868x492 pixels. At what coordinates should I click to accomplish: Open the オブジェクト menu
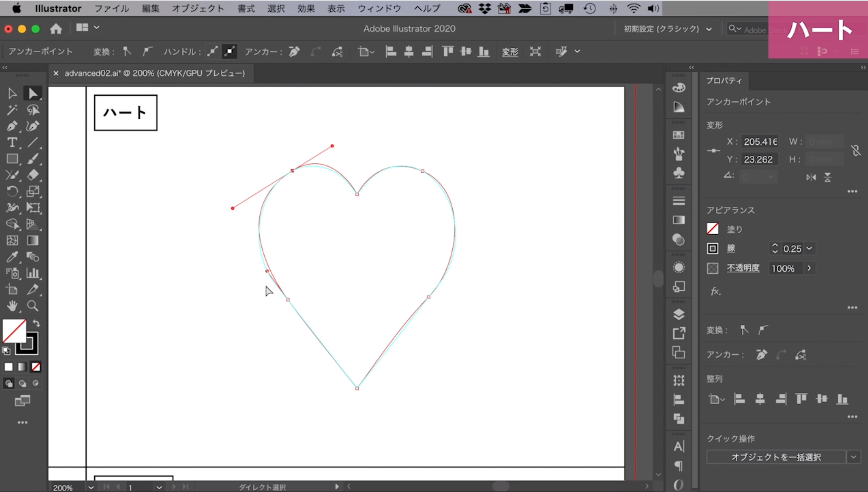(198, 8)
